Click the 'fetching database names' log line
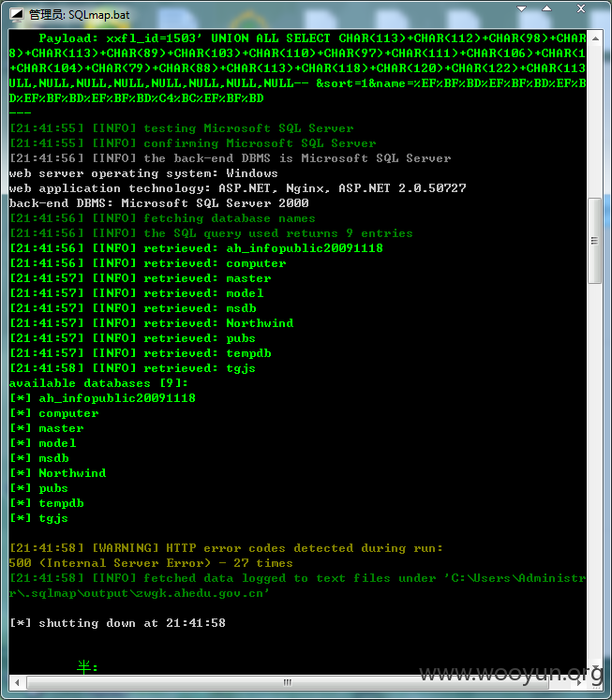The width and height of the screenshot is (612, 700). (162, 218)
